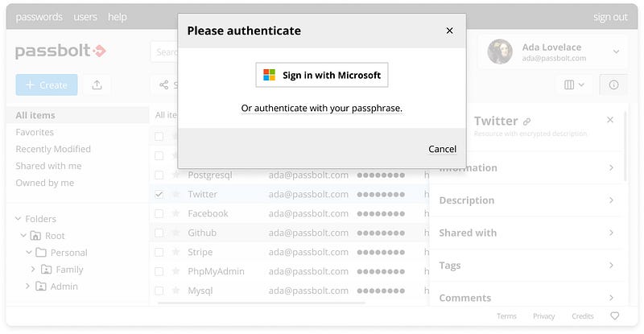Uncheck the Twitter row checkbox
The height and width of the screenshot is (334, 644).
159,194
